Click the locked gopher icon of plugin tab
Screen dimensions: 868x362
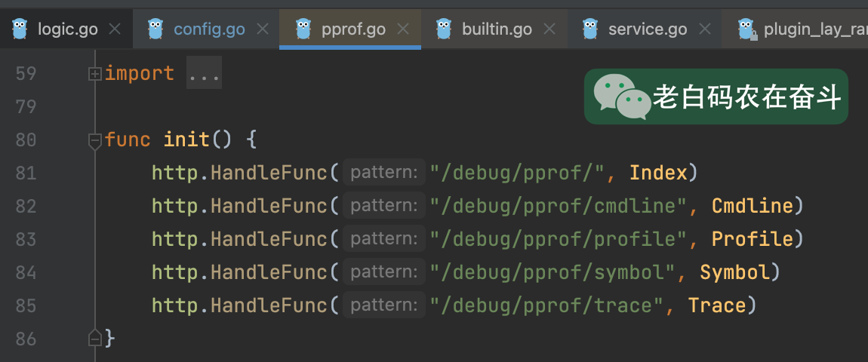pyautogui.click(x=747, y=29)
